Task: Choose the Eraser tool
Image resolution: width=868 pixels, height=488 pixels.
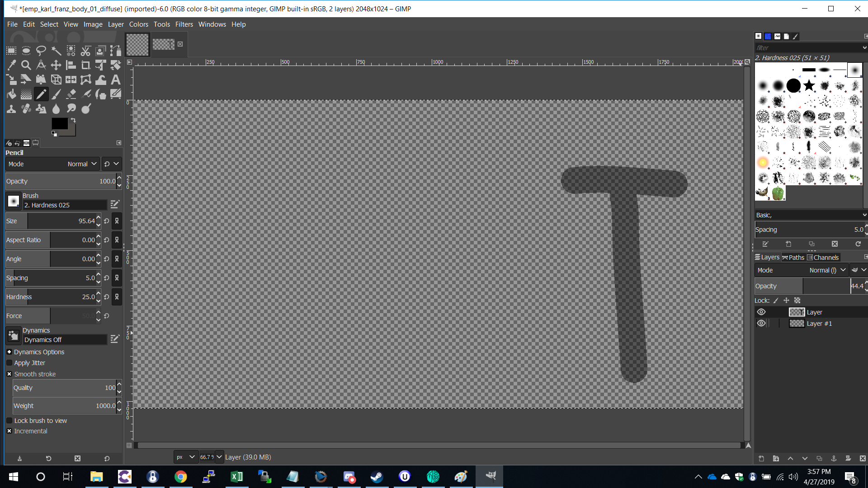Action: (71, 94)
